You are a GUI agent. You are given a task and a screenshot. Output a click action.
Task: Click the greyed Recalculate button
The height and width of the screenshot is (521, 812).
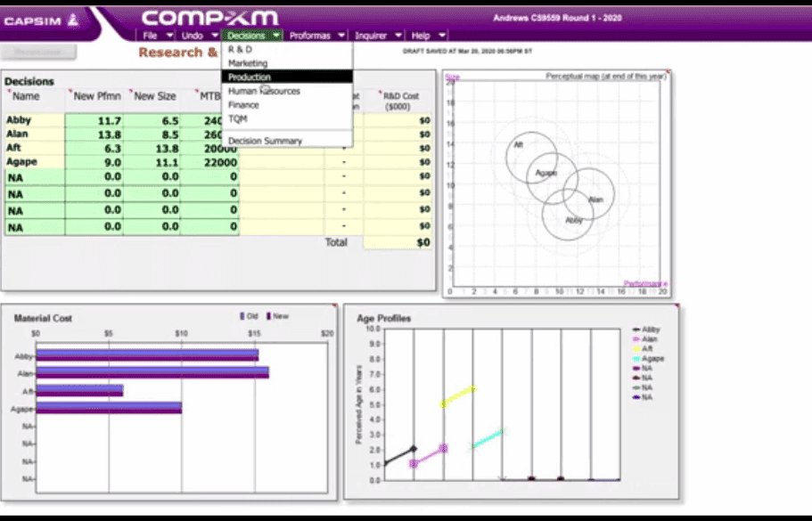pos(38,52)
